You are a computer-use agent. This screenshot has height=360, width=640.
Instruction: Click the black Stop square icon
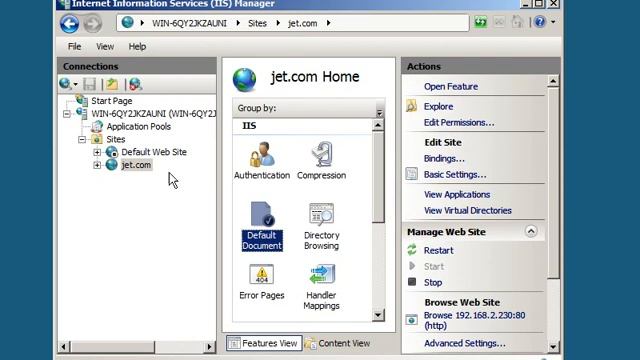click(x=412, y=282)
